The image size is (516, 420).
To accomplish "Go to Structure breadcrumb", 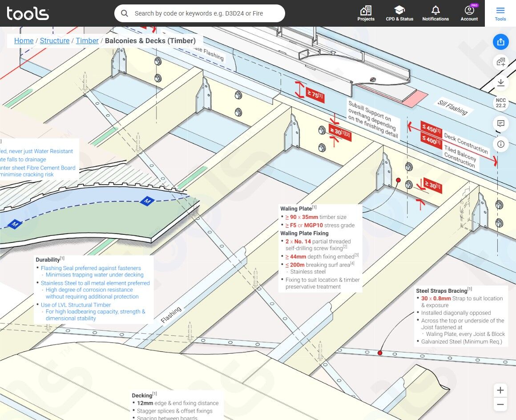I will coord(55,40).
